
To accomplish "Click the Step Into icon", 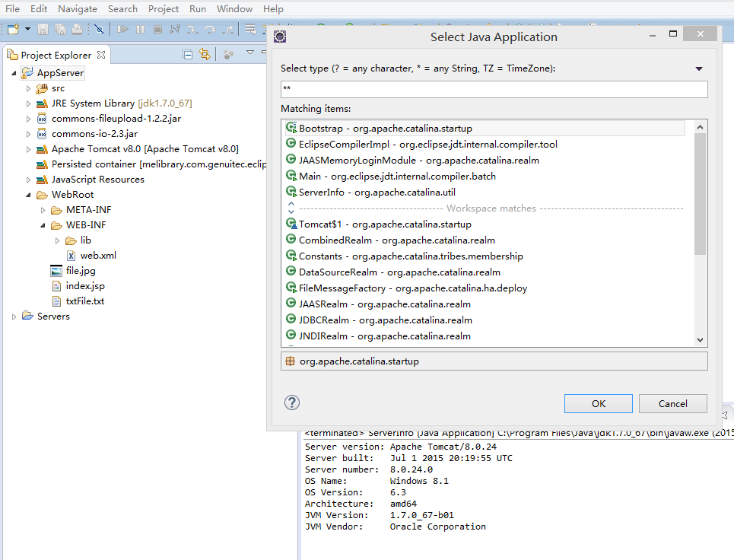I will (x=192, y=29).
